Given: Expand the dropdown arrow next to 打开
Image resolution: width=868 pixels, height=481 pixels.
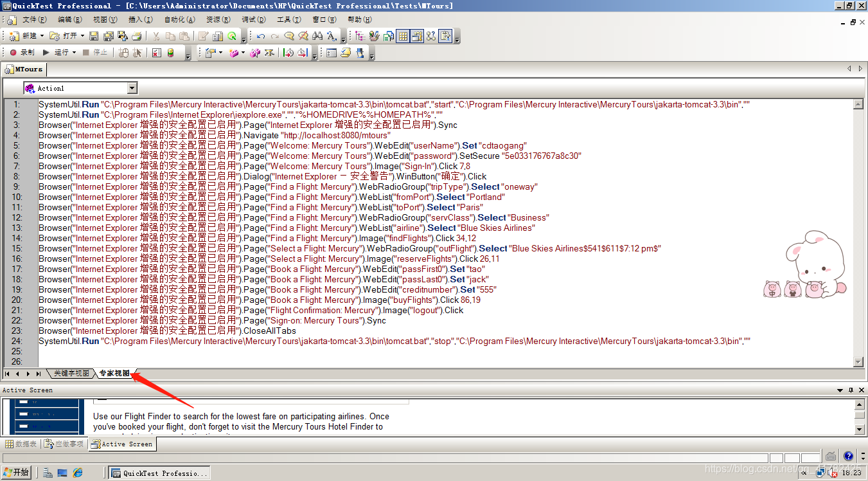Looking at the screenshot, I should [82, 36].
